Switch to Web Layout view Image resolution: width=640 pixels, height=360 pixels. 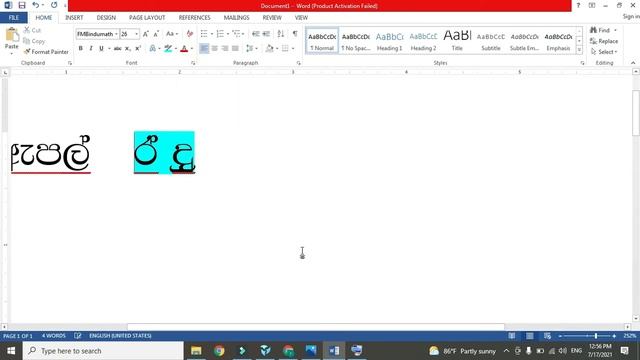(x=547, y=336)
